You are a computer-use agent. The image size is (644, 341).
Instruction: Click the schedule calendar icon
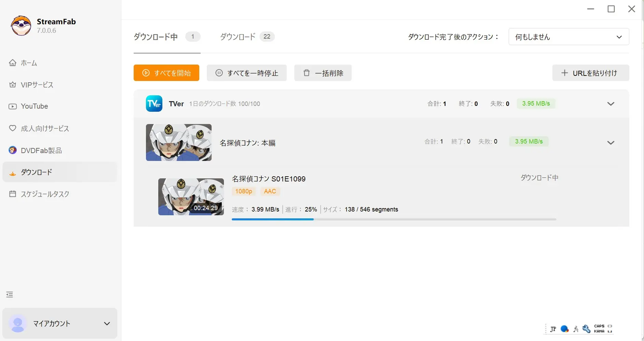click(13, 194)
